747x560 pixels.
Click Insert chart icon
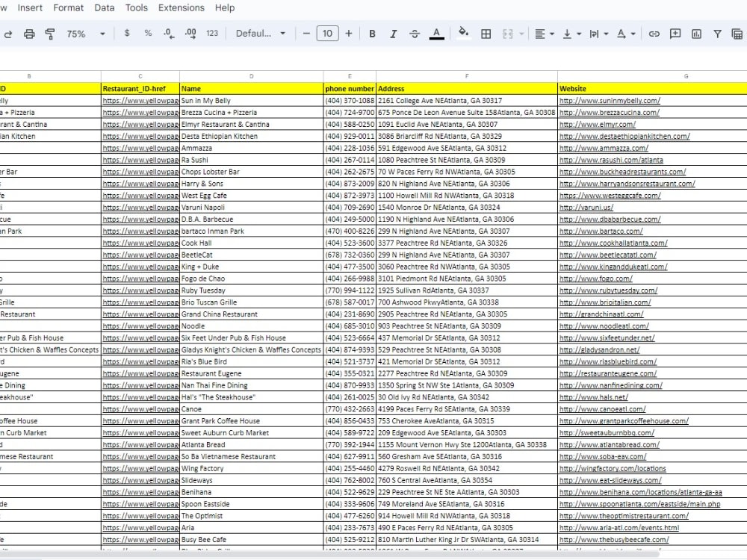[x=696, y=34]
